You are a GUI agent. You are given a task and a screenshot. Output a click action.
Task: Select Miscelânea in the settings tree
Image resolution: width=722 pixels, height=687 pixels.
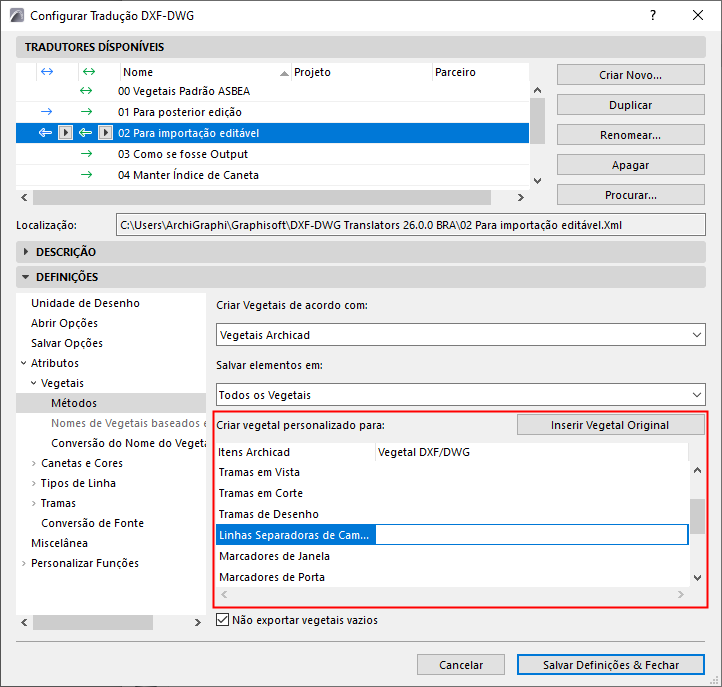click(x=59, y=543)
